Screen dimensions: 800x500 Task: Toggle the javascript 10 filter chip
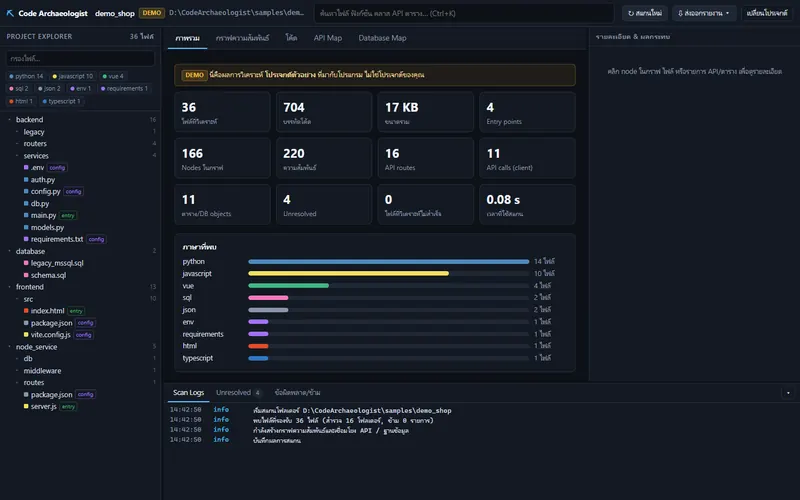pos(72,76)
